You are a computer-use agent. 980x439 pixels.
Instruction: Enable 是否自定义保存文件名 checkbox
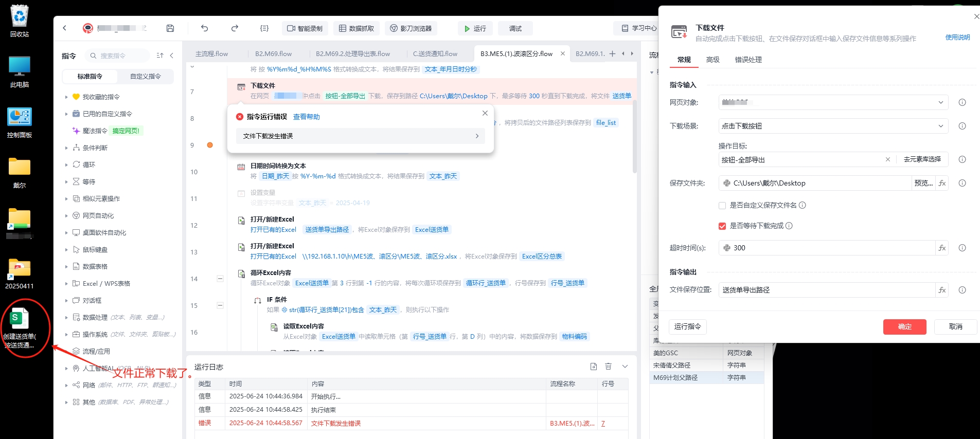(x=722, y=206)
